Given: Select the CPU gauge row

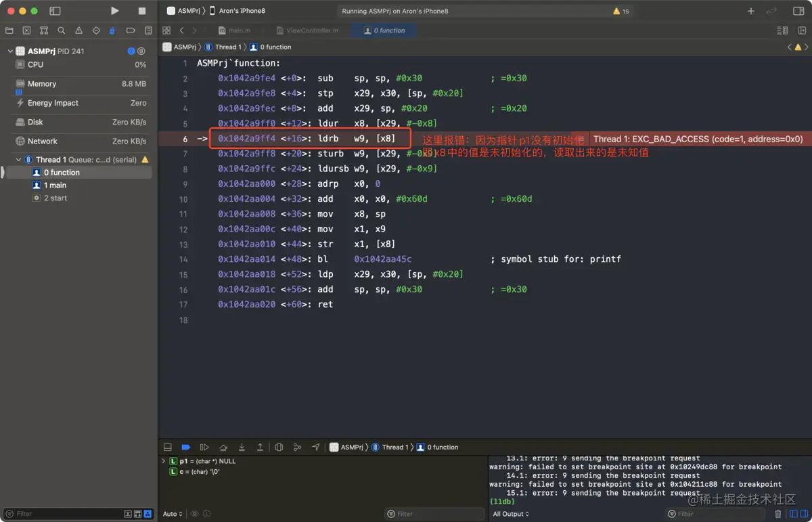Looking at the screenshot, I should click(x=79, y=64).
